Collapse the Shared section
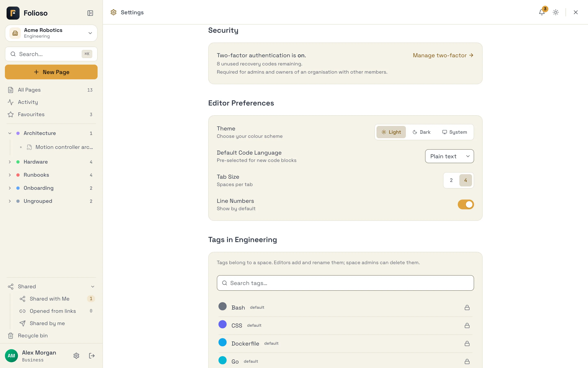588x368 pixels. point(92,286)
